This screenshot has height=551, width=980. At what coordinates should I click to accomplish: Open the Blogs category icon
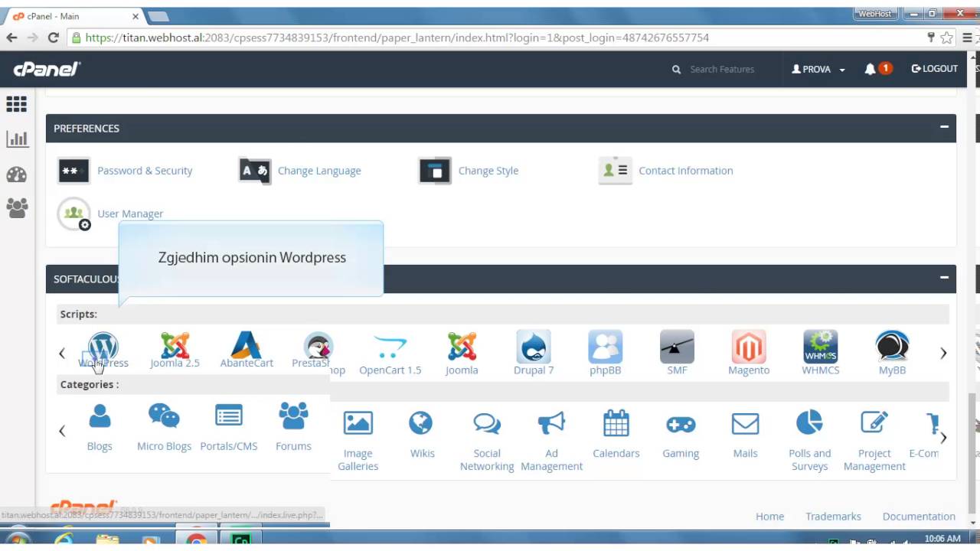coord(100,416)
